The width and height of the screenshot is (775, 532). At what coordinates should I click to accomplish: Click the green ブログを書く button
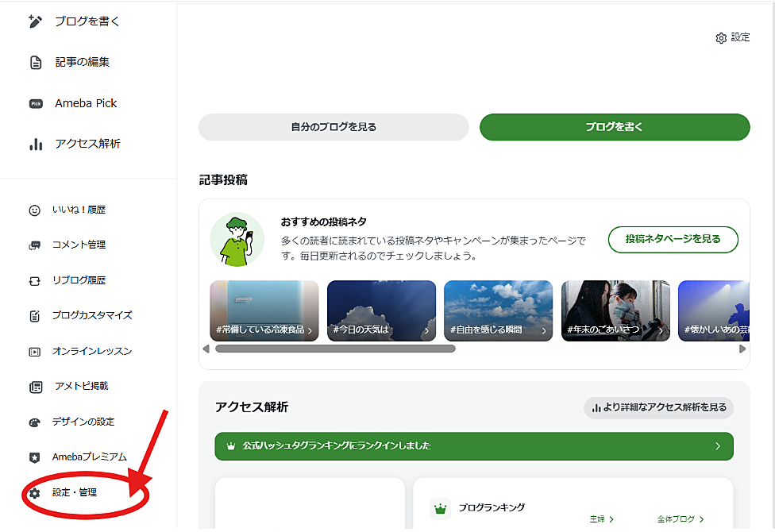pos(615,127)
